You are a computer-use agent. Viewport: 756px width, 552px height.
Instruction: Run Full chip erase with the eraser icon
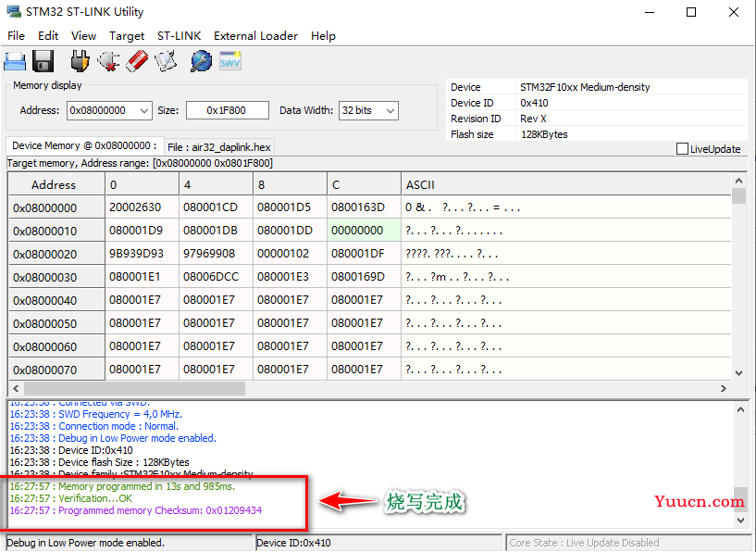pos(137,62)
